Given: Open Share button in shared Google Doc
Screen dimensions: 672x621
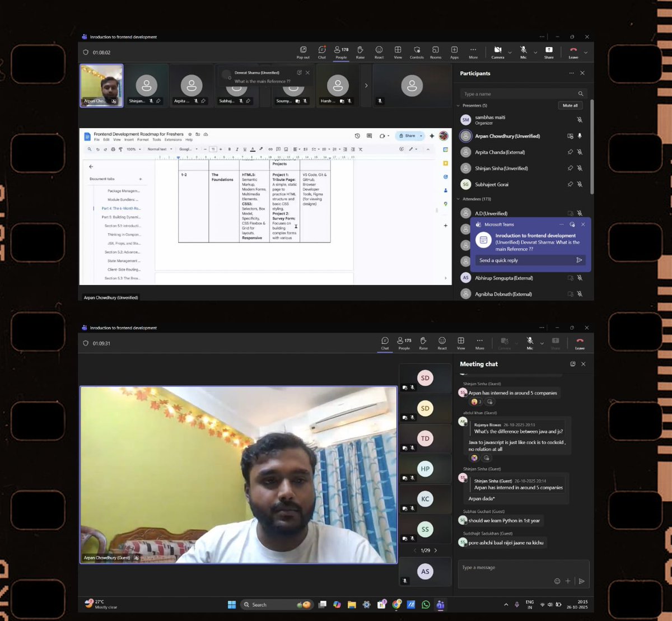Looking at the screenshot, I should [x=407, y=136].
